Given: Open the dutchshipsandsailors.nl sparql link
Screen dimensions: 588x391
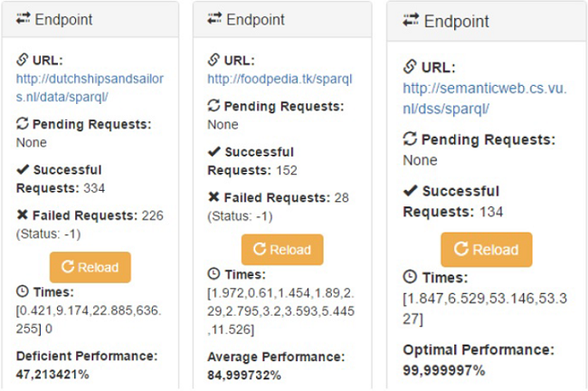Looking at the screenshot, I should tap(90, 87).
